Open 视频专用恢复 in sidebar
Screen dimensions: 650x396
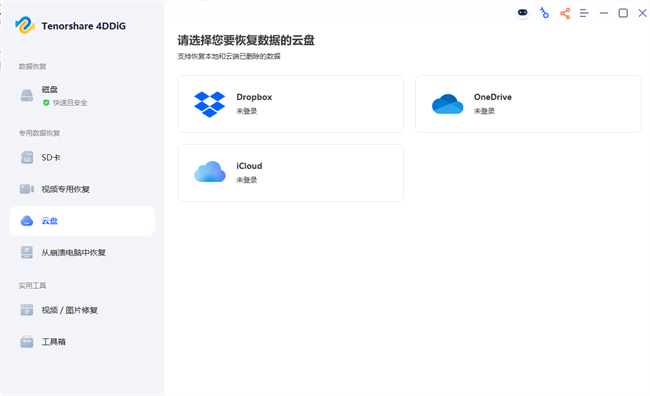click(x=82, y=189)
